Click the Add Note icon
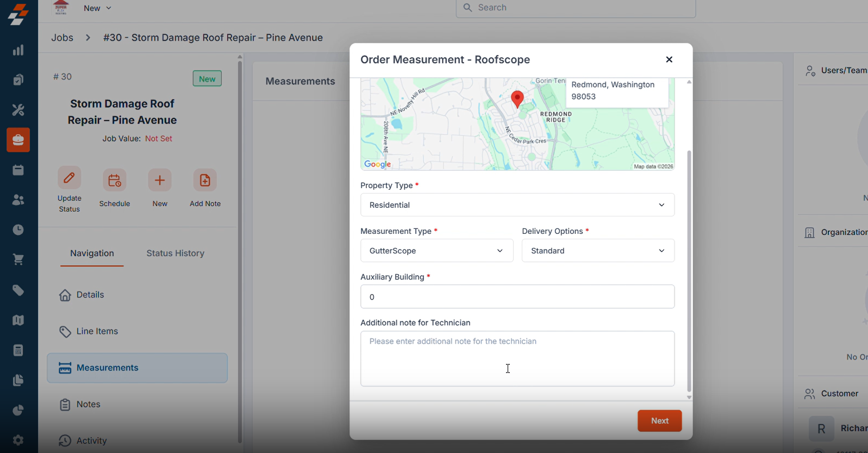The width and height of the screenshot is (868, 453). pyautogui.click(x=205, y=181)
